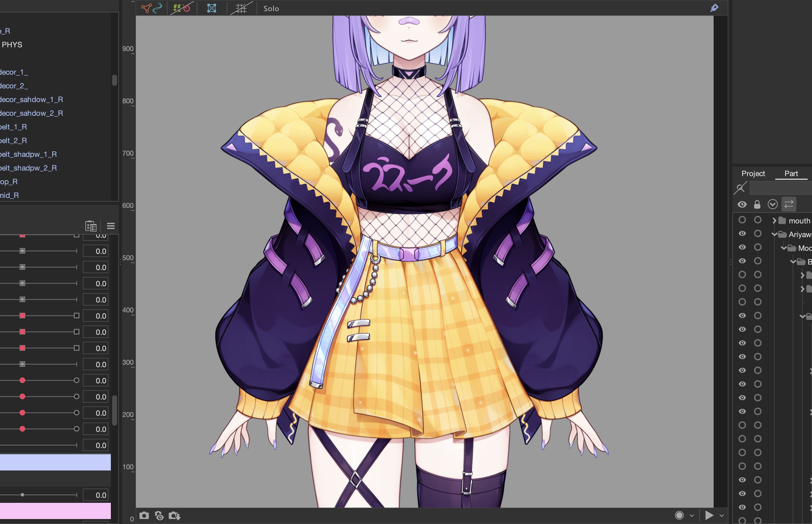Expand the mouth folder
Image resolution: width=812 pixels, height=524 pixels.
(774, 221)
